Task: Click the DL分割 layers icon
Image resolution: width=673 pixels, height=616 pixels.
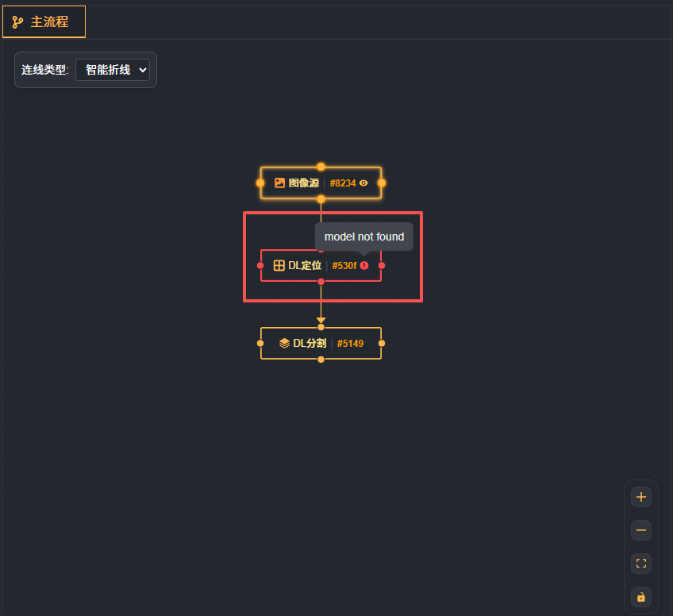Action: pos(284,344)
